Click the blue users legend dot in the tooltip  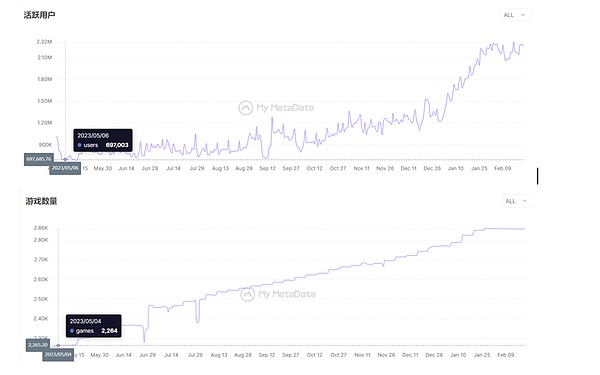click(x=80, y=145)
